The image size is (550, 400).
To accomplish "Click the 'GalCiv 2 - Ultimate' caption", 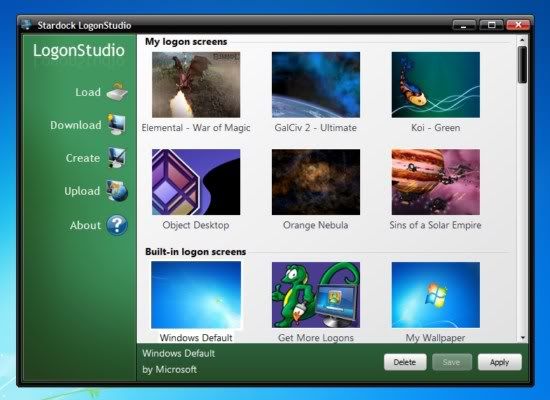I will point(316,128).
